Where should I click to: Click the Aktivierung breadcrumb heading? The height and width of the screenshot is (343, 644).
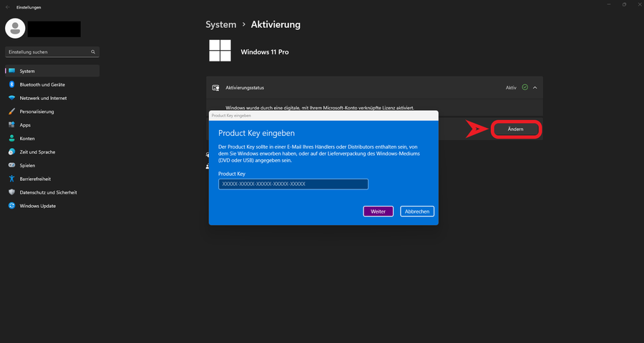(275, 24)
